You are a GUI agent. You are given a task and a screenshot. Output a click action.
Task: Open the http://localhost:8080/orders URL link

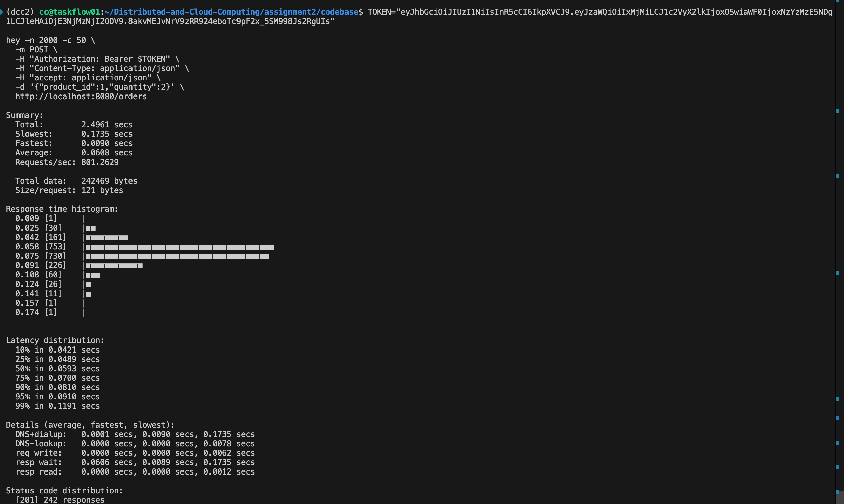81,97
